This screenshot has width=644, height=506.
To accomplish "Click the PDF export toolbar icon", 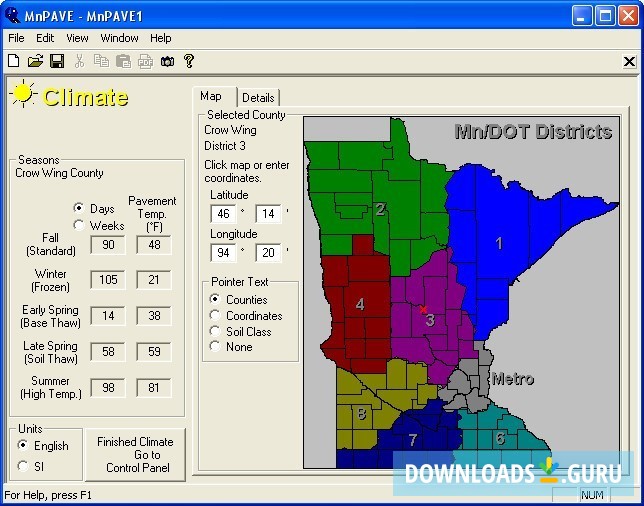I will tap(145, 61).
